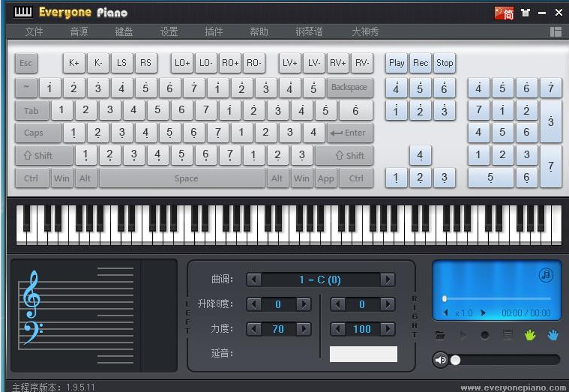
Task: Click the music note icon in blue player
Action: pos(546,275)
